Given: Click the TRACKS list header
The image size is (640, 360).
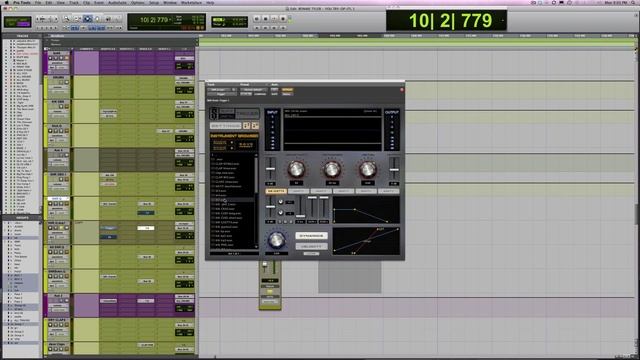Looking at the screenshot, I should click(22, 36).
